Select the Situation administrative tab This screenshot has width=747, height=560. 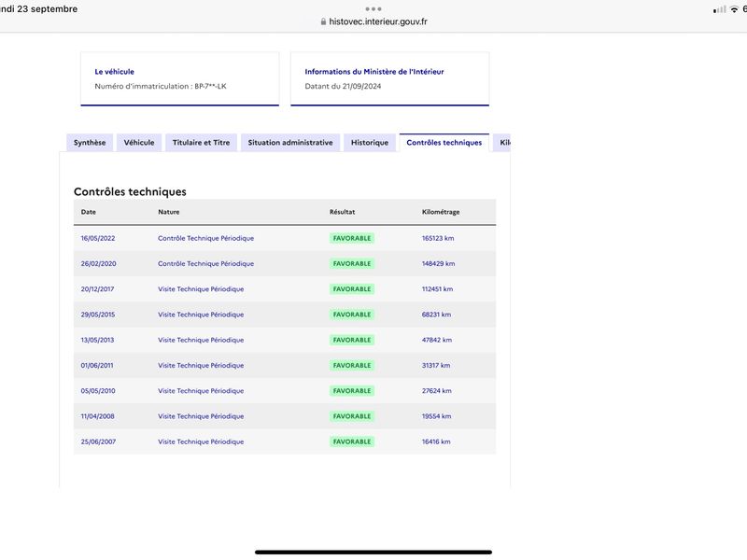click(290, 143)
